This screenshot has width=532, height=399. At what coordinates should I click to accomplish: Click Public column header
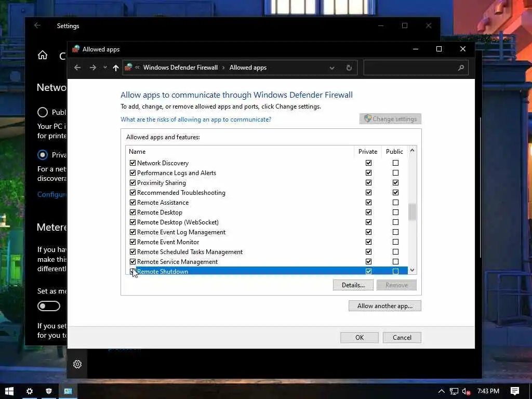(x=394, y=152)
